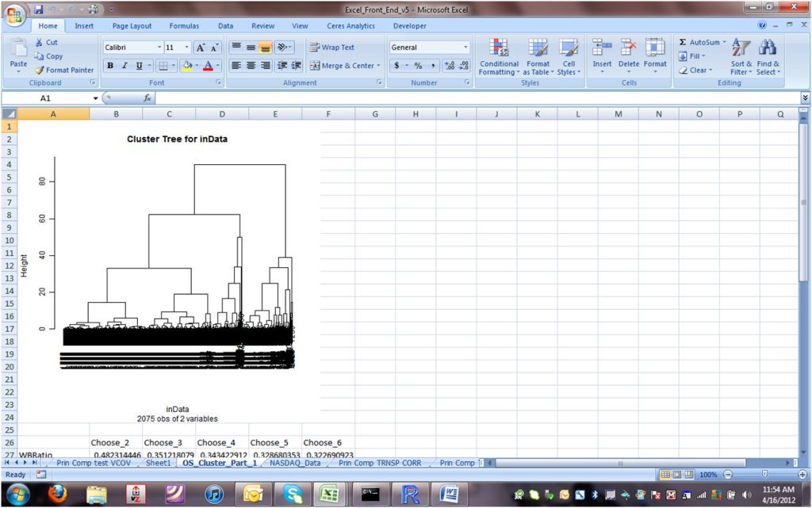Click Insert cells icon
Image resolution: width=812 pixels, height=508 pixels.
point(602,48)
